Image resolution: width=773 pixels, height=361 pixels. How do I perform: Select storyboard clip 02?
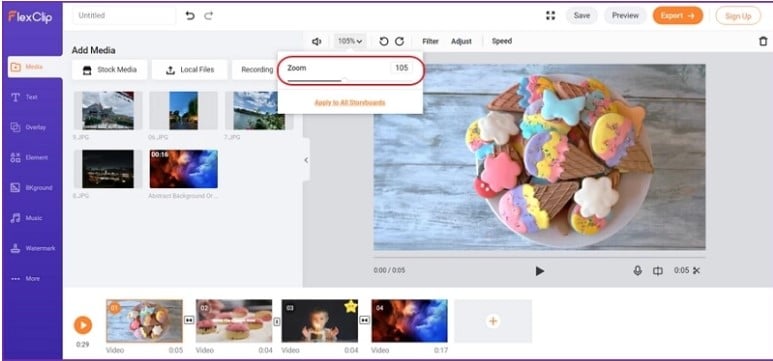point(234,321)
